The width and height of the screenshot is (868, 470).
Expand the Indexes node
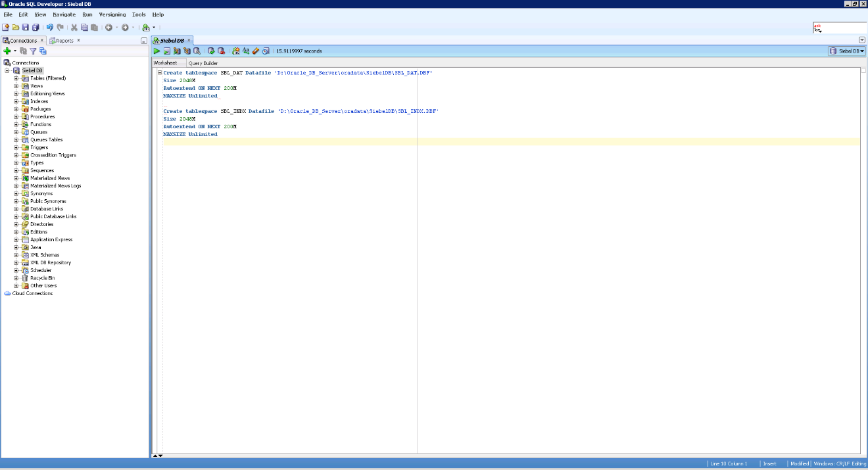click(x=16, y=101)
